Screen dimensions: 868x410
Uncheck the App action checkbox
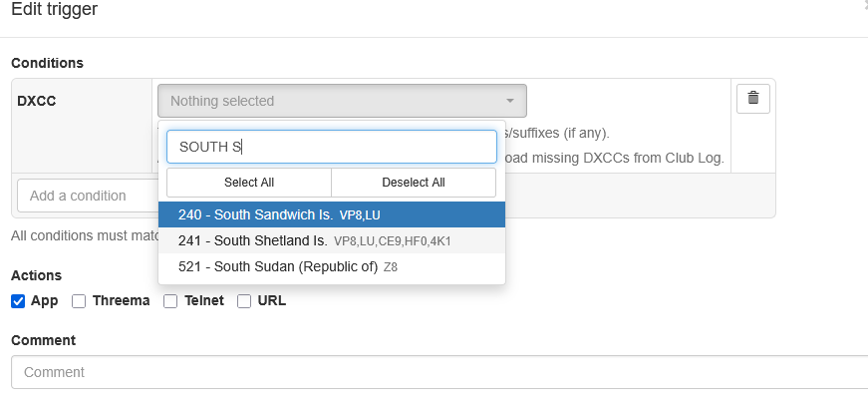click(x=18, y=300)
